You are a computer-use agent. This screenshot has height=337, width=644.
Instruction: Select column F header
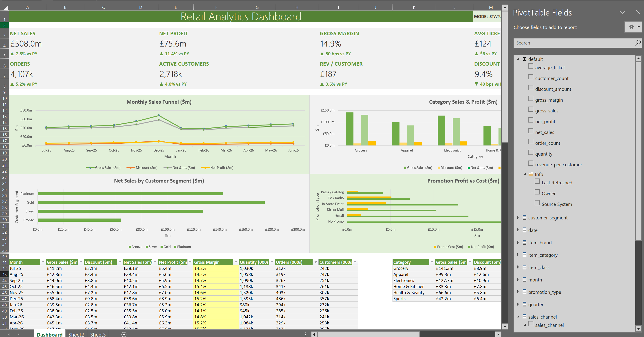click(x=216, y=7)
